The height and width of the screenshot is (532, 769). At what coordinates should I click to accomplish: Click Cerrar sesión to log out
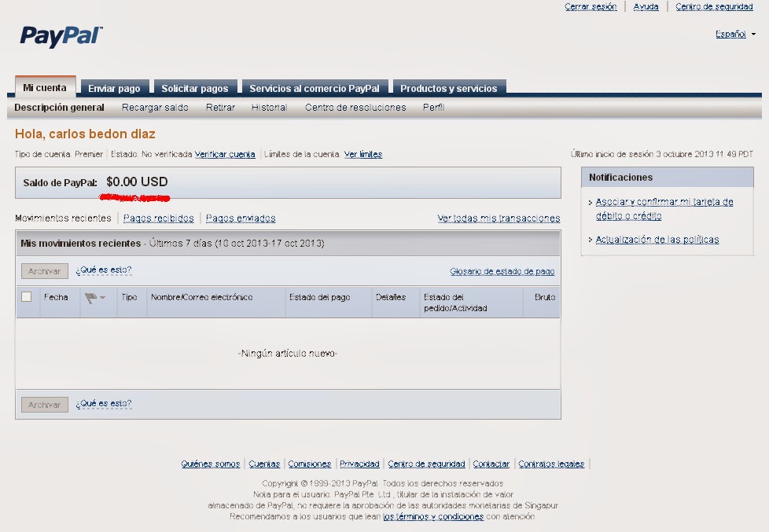point(591,6)
